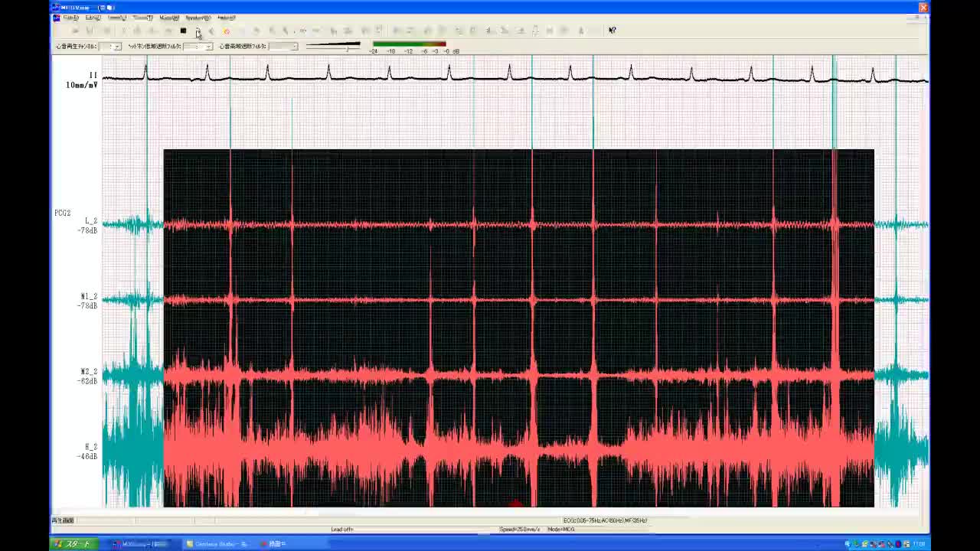Screen dimensions: 980x551
Task: Open the 心音高域遮断フィルタ dropdown
Action: (293, 47)
